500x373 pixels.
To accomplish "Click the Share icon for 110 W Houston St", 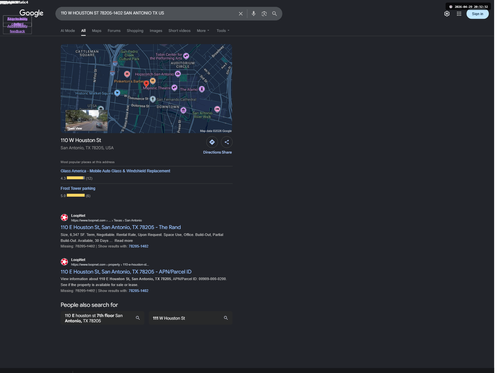I will pos(227,142).
